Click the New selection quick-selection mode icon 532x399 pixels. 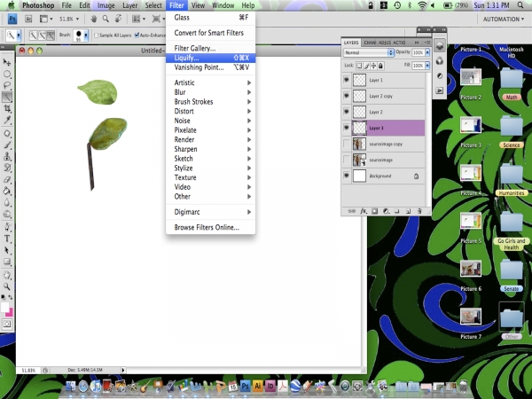(34, 35)
